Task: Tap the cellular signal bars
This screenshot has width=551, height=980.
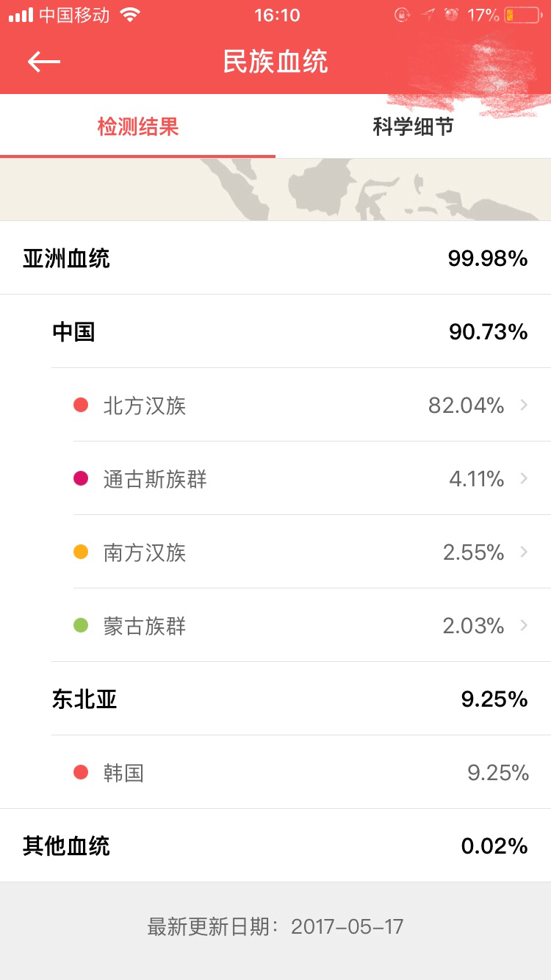Action: [21, 15]
